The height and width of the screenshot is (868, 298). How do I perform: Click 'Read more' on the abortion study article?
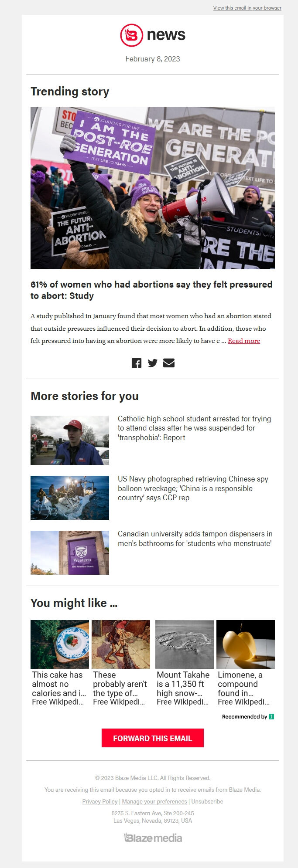click(x=243, y=341)
